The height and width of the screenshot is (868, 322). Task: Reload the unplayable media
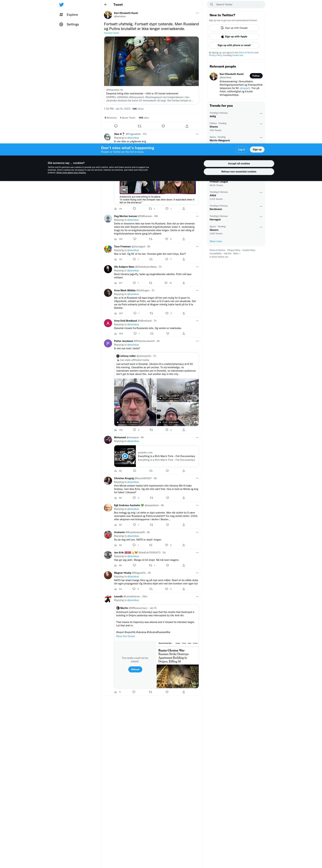coord(135,670)
